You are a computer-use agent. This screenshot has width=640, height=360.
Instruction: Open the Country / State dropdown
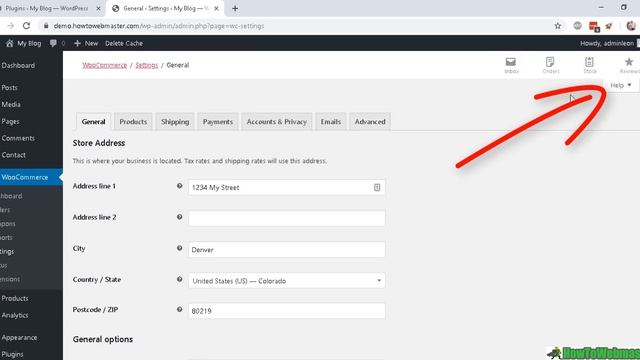tap(287, 280)
